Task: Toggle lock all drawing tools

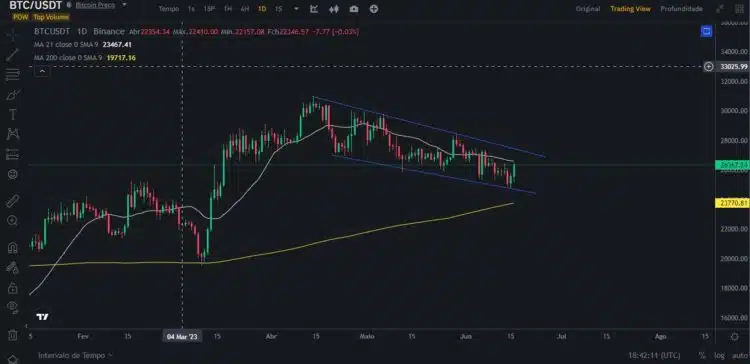Action: (x=12, y=288)
